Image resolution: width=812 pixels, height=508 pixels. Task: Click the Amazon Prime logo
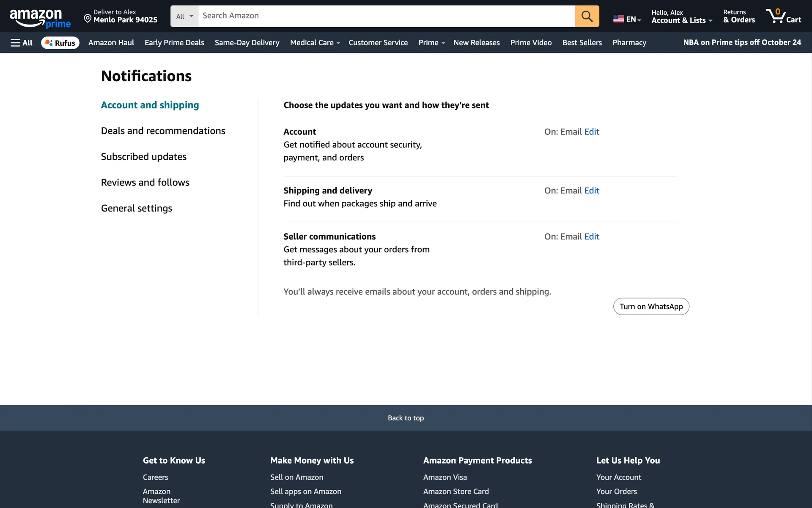click(40, 18)
